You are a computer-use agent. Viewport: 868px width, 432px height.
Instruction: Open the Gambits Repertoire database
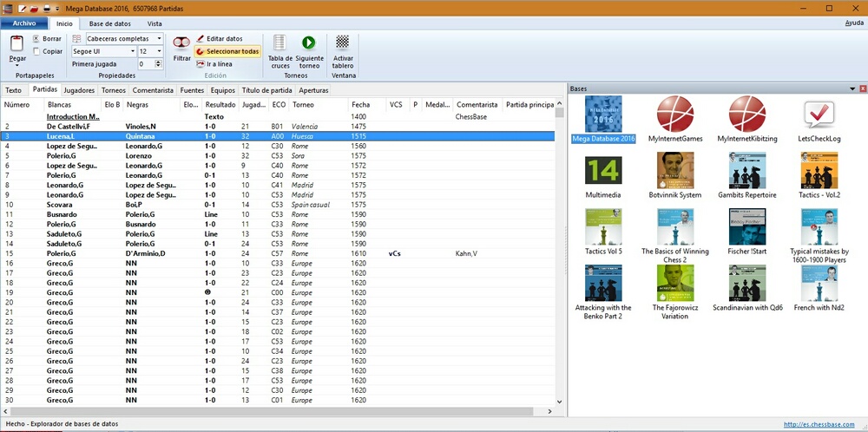pyautogui.click(x=746, y=170)
